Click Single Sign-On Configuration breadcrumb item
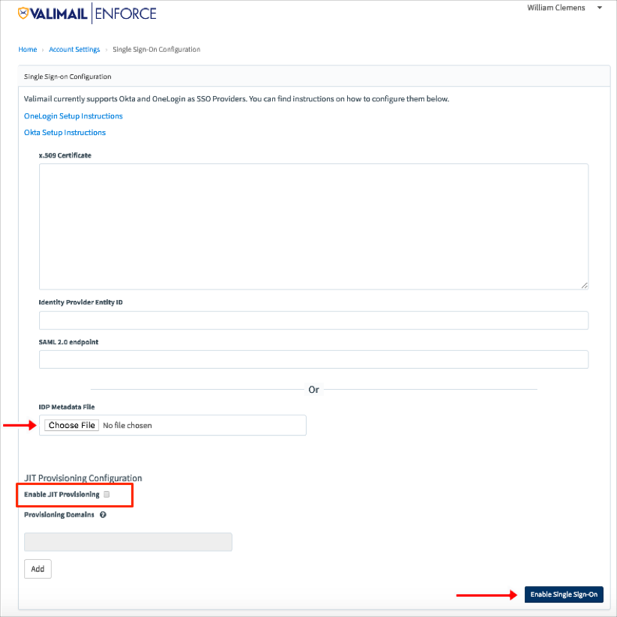The height and width of the screenshot is (617, 617). 155,49
